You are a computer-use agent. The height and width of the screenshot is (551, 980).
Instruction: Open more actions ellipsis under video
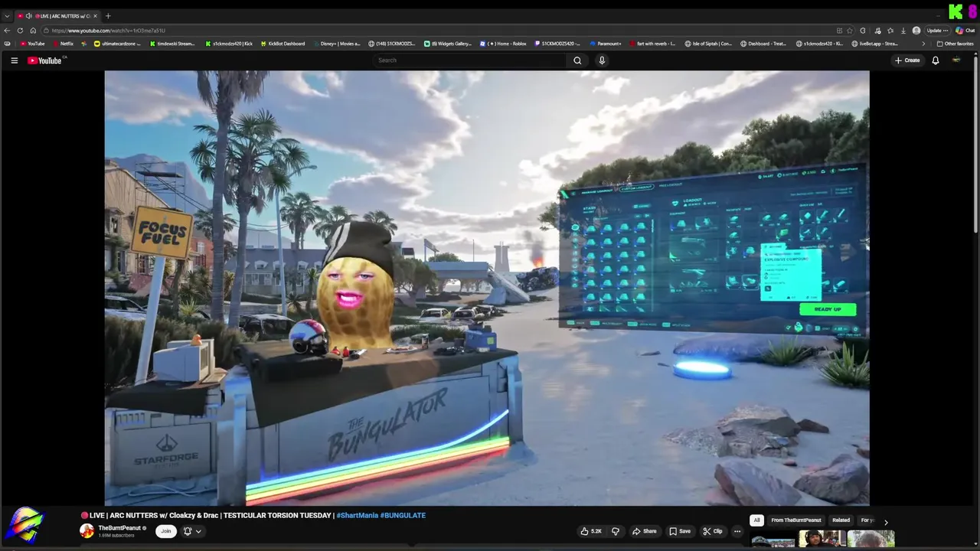[x=737, y=531]
